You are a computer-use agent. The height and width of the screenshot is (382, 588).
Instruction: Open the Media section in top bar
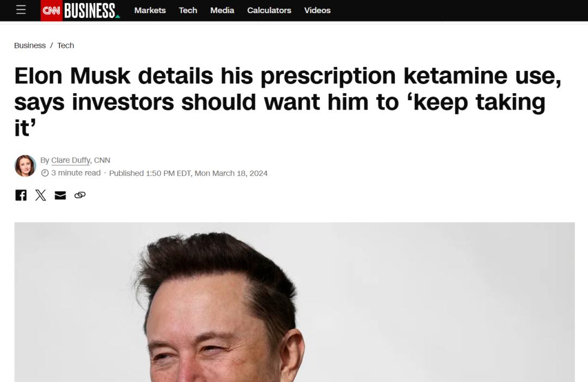(x=222, y=10)
